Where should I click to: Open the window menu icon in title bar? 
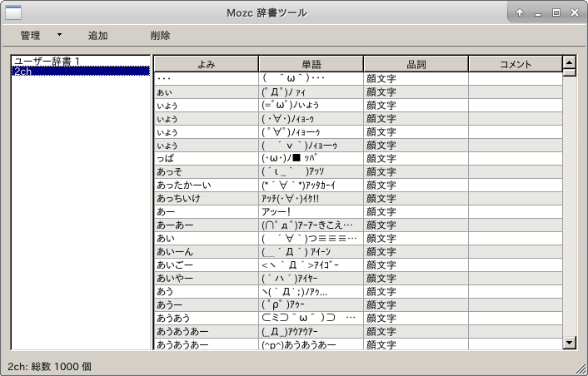(13, 12)
